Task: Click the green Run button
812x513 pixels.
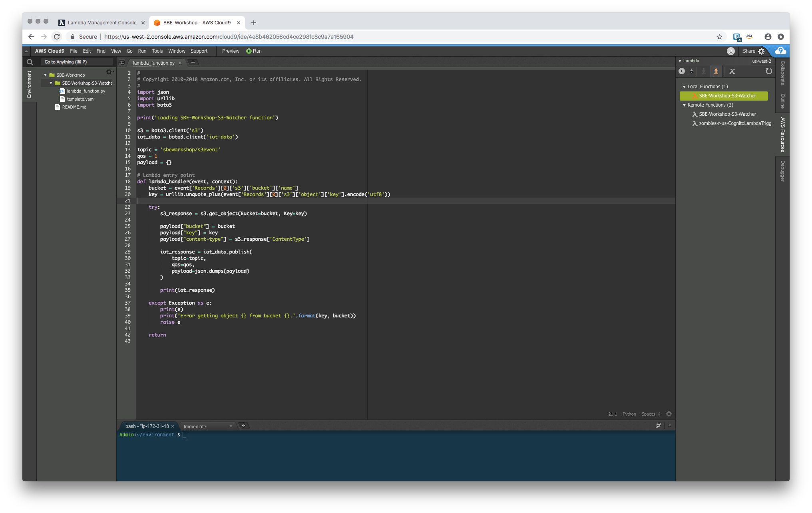Action: coord(254,51)
